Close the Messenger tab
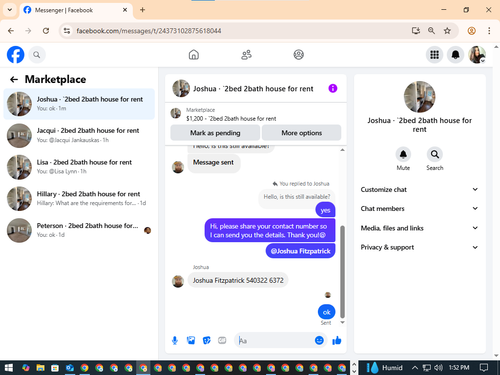Screen dimensions: 500x375 point(125,10)
